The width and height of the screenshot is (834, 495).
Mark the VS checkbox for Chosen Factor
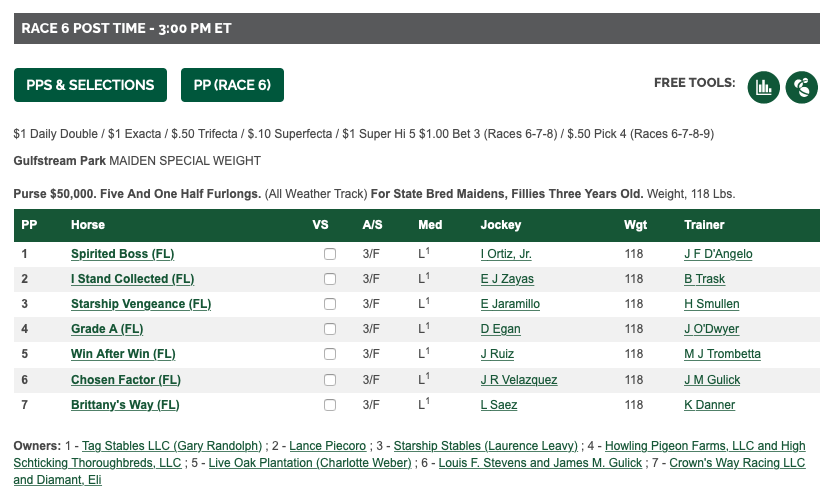(x=330, y=380)
